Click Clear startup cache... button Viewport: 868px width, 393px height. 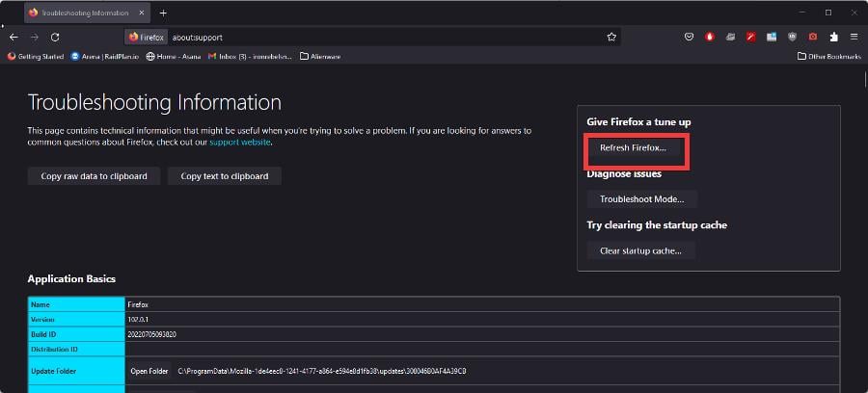[641, 250]
